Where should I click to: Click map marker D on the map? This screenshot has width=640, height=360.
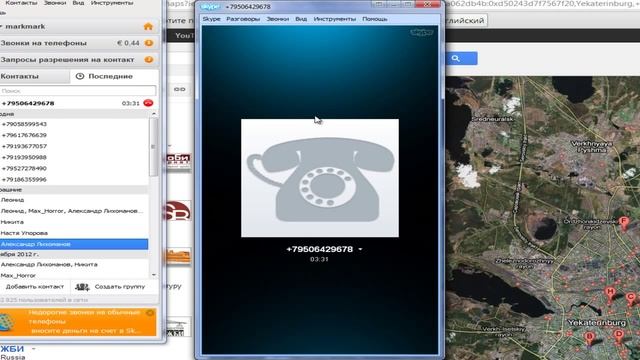619,335
